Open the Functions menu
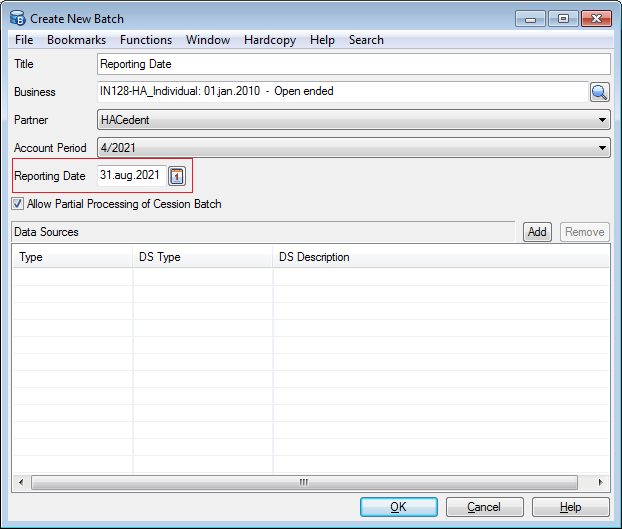The image size is (622, 529). coord(146,40)
